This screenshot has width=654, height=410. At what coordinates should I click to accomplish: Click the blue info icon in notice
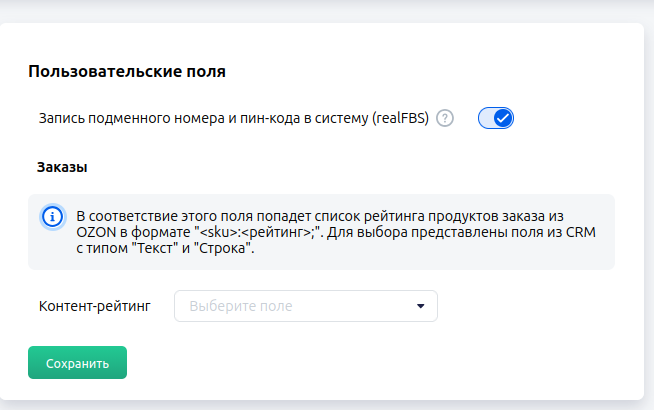(x=51, y=217)
